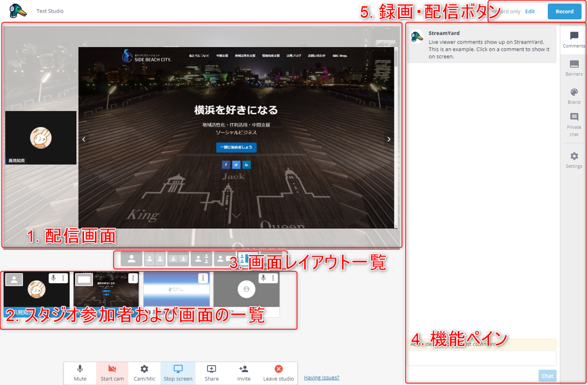Click the blue Record button

[x=564, y=11]
